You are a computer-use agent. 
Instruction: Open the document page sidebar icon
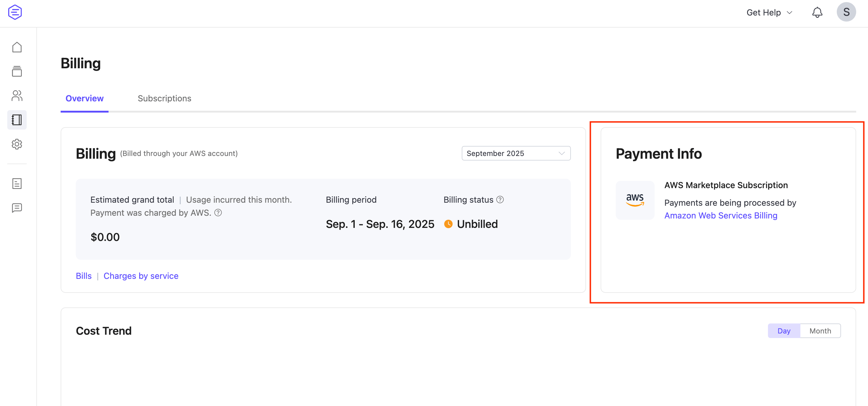[x=17, y=184]
